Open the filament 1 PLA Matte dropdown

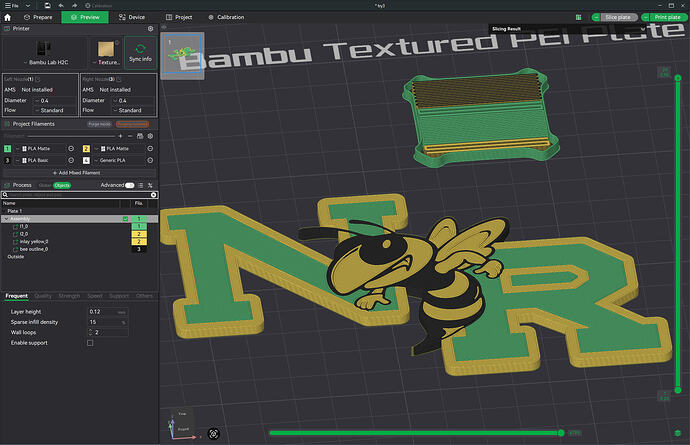(x=18, y=149)
